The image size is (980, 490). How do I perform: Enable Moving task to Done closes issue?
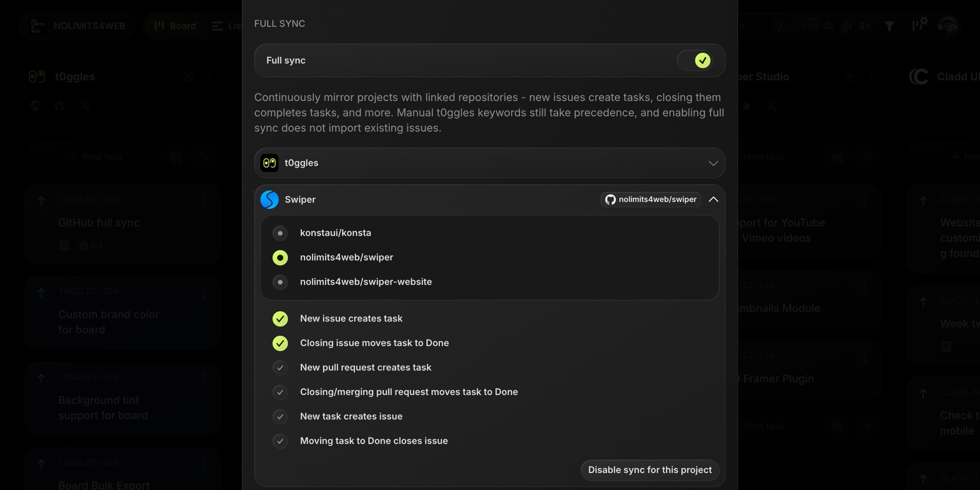point(280,441)
